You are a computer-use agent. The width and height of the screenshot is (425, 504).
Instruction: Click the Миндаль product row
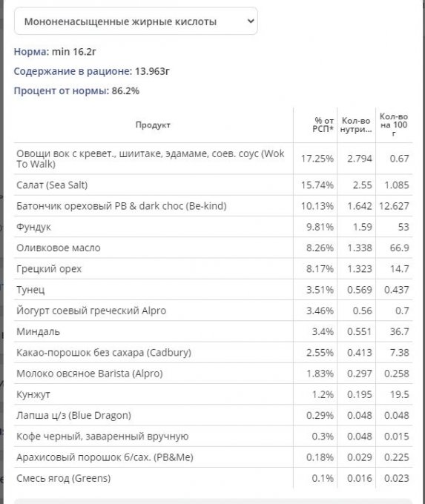[213, 331]
